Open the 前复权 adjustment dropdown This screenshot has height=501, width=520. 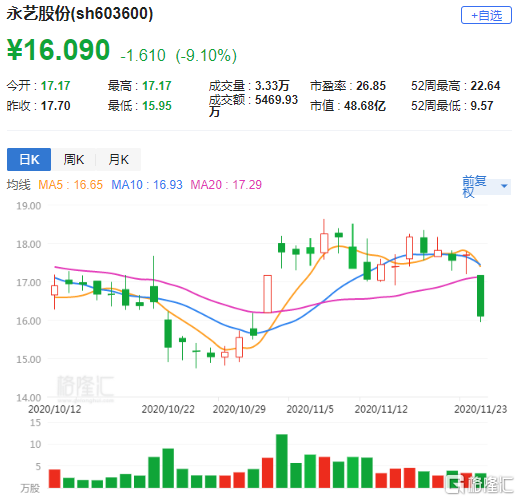486,186
